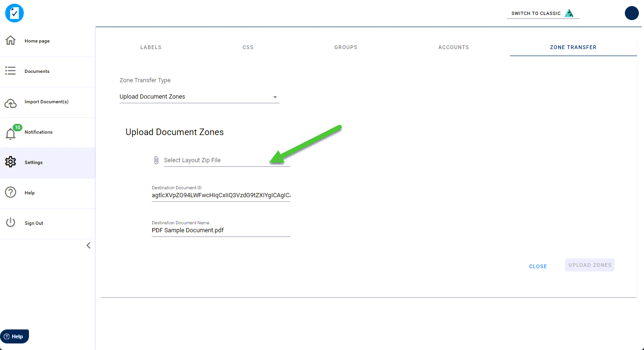This screenshot has width=644, height=350.
Task: Switch to the CSS tab
Action: pos(248,47)
